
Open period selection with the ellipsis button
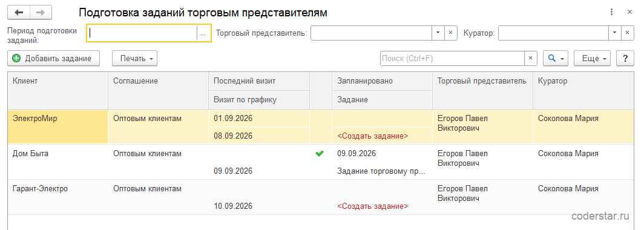click(203, 33)
